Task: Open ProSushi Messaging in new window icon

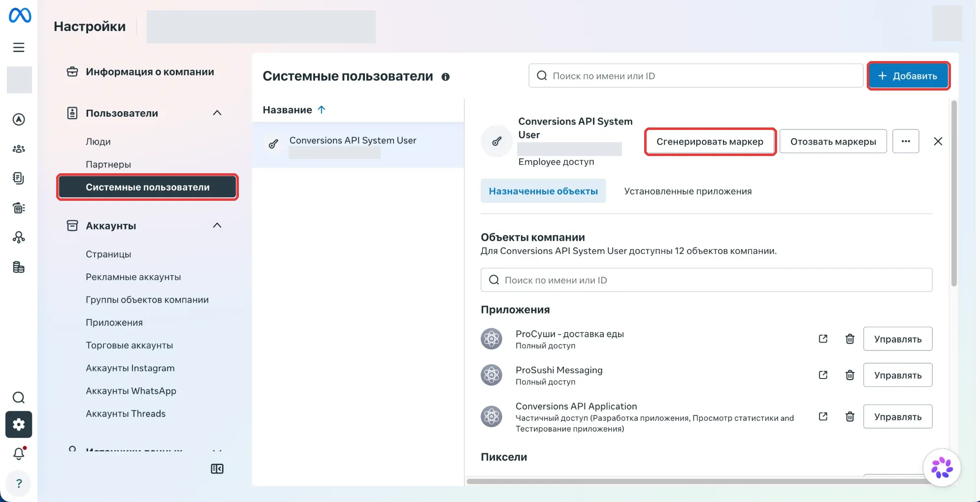Action: [823, 375]
